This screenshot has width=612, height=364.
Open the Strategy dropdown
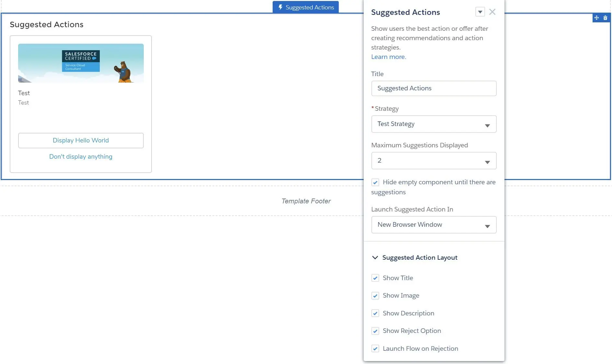coord(434,124)
